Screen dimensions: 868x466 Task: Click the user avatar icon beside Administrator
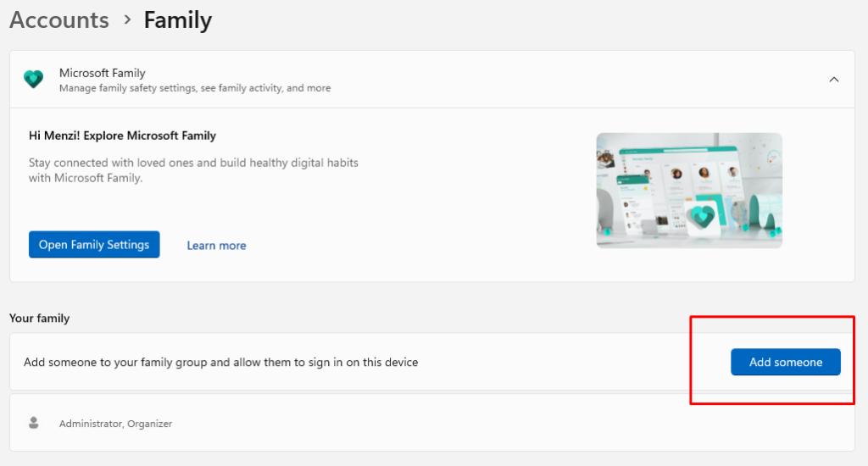pos(34,422)
